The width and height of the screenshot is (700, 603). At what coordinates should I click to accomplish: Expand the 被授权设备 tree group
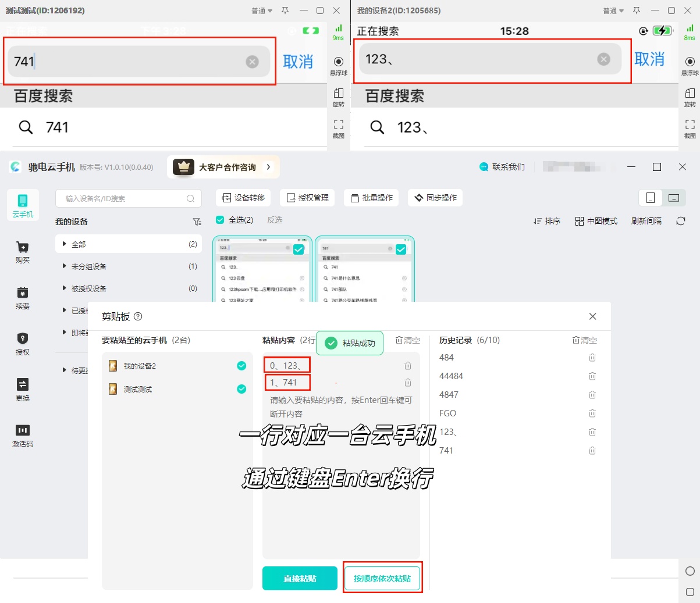tap(65, 288)
